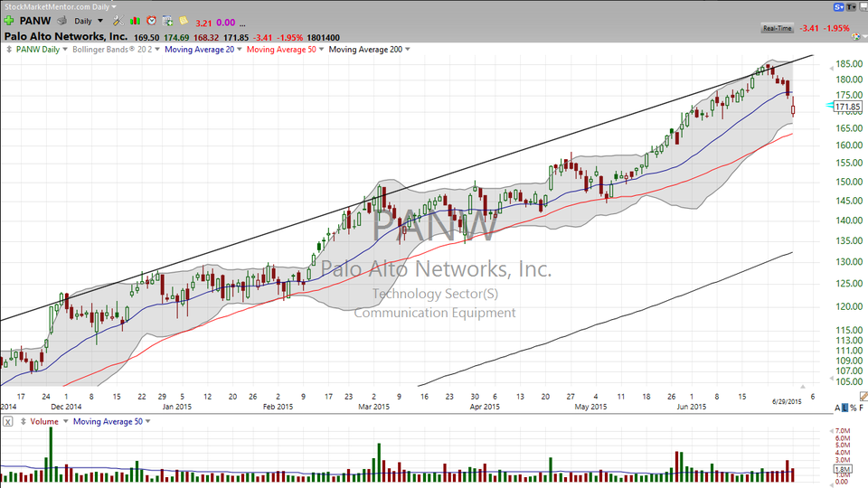Click the gray T button in the top right
This screenshot has width=868, height=488.
(851, 6)
